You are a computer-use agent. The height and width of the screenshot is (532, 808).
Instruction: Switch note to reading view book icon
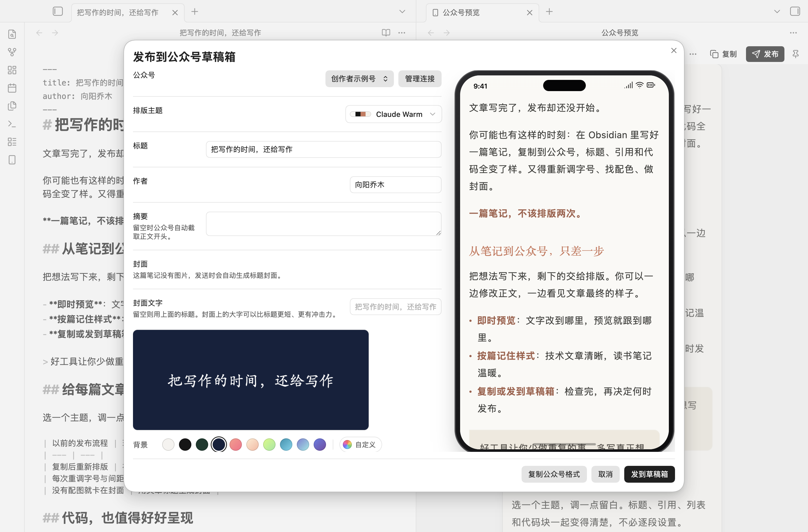click(x=386, y=33)
